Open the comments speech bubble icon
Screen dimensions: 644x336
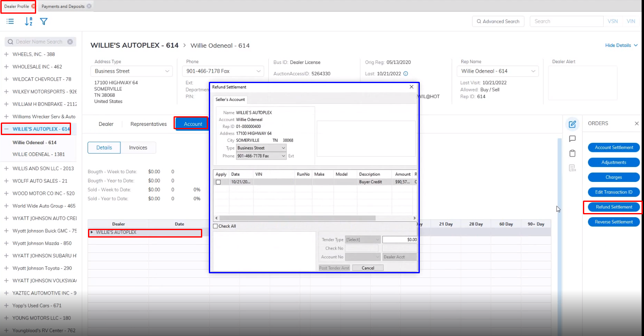(x=572, y=139)
